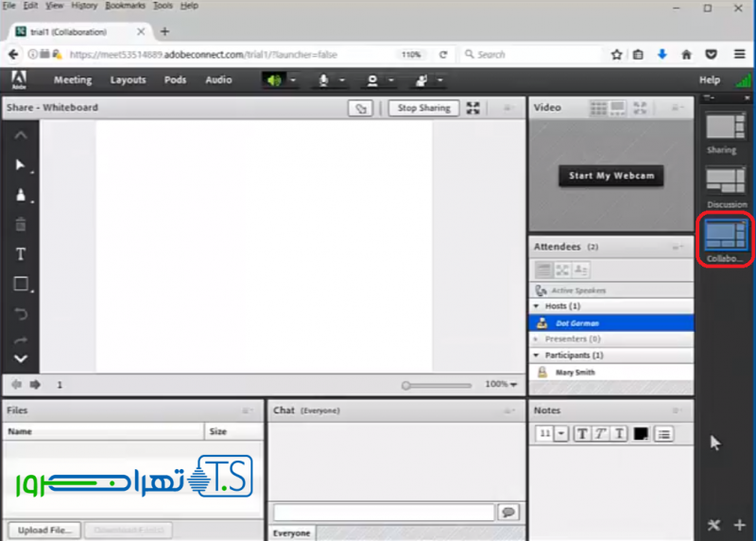Click the whiteboard full screen icon
Screen dimensions: 756x541
point(473,108)
